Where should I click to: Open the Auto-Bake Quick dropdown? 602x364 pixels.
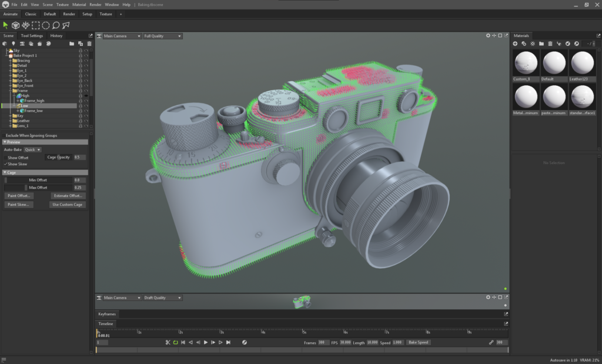pos(32,150)
